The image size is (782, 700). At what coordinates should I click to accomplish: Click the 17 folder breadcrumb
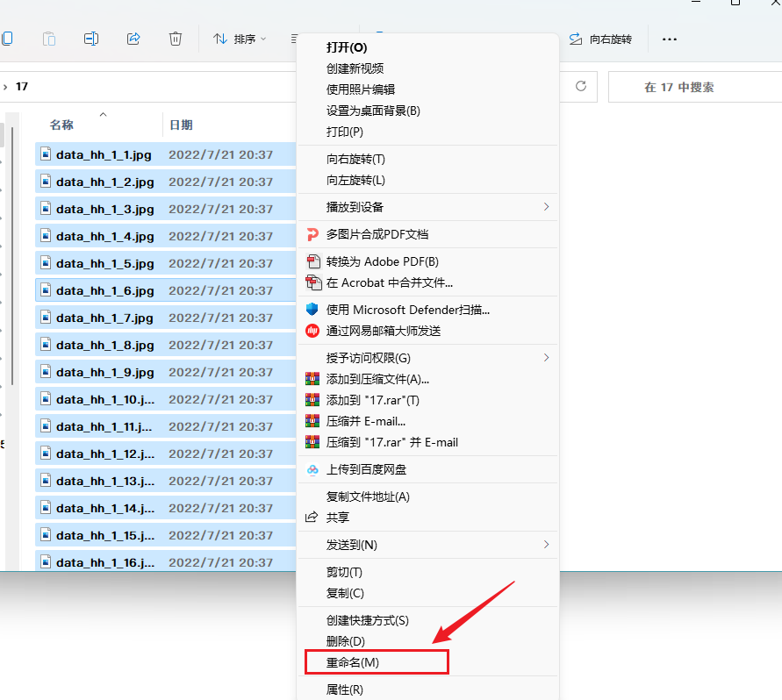[x=22, y=87]
